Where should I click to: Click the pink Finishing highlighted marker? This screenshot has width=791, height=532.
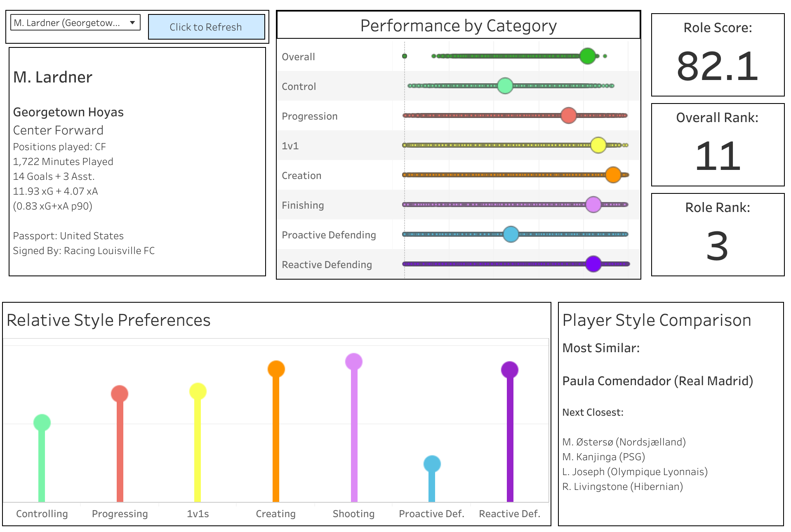(x=593, y=205)
